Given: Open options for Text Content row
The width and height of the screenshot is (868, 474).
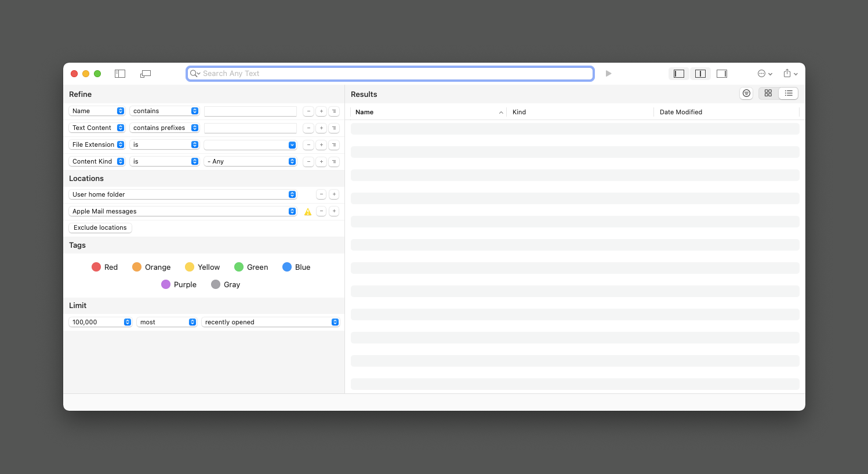Looking at the screenshot, I should tap(334, 128).
